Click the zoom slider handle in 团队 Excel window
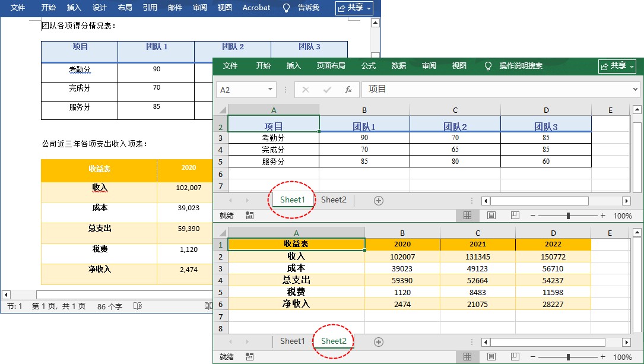Viewport: 644px width, 364px height. (x=568, y=216)
